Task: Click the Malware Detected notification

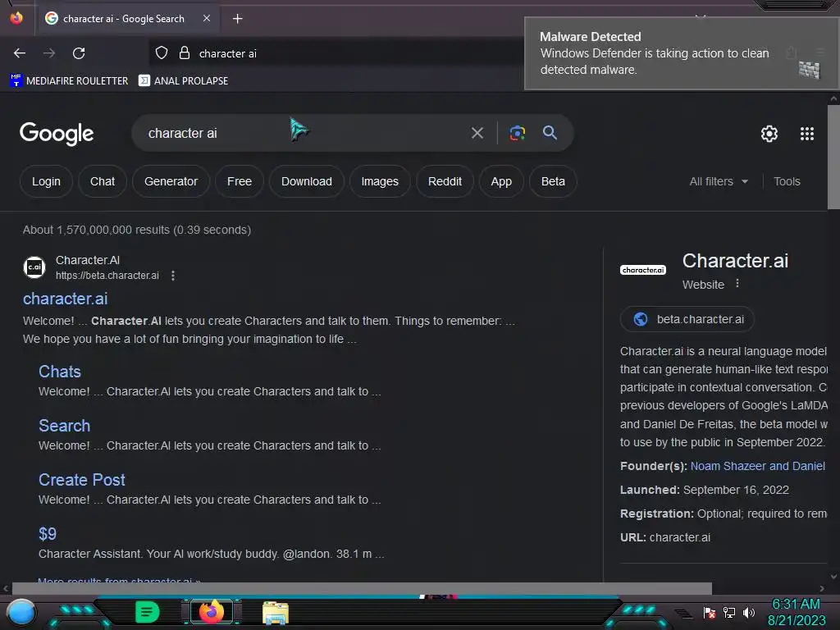Action: [681, 53]
